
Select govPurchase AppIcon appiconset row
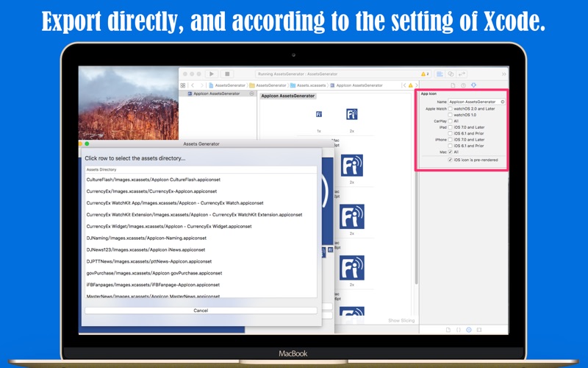click(x=201, y=273)
